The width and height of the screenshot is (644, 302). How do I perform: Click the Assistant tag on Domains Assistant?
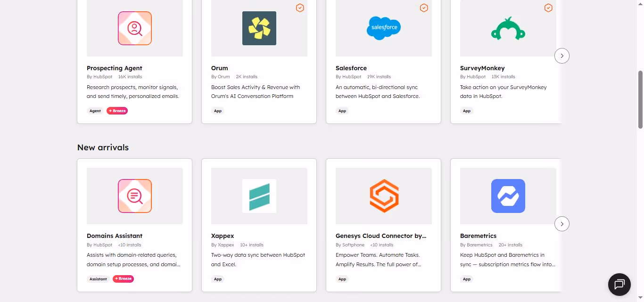(98, 279)
